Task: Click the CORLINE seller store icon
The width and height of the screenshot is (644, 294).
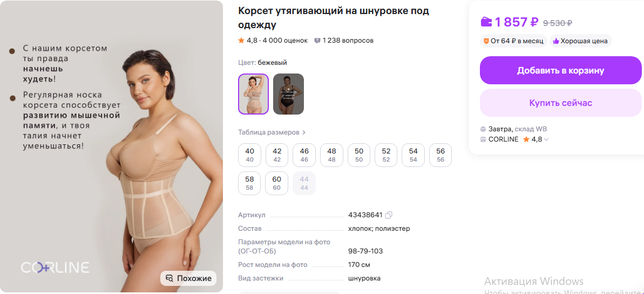Action: [484, 139]
